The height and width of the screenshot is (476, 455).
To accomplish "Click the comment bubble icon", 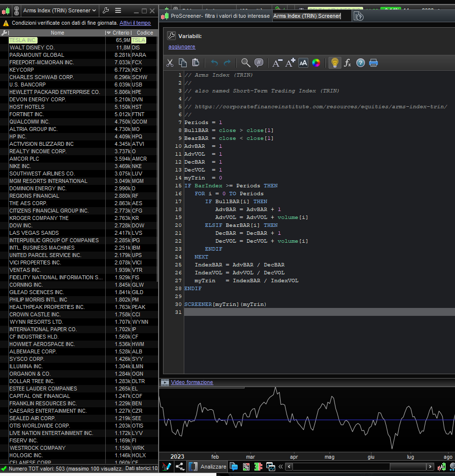I will (x=258, y=63).
